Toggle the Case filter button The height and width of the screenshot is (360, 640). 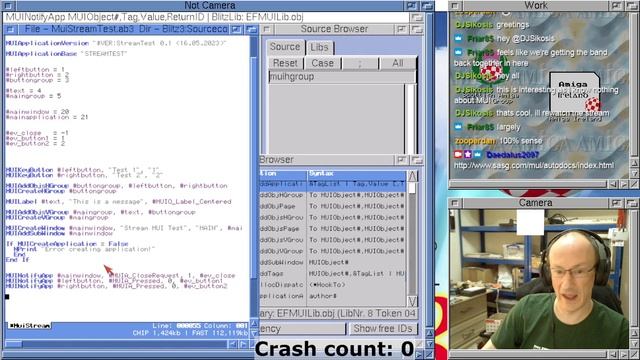(322, 63)
